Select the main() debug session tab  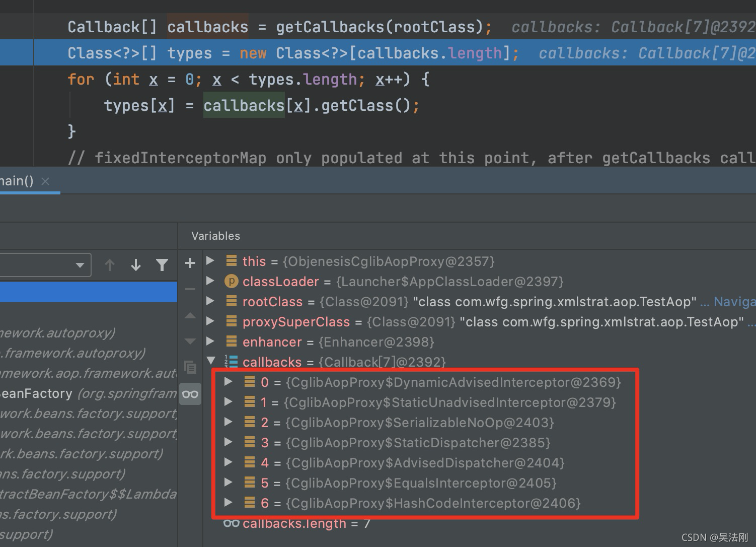pyautogui.click(x=17, y=181)
